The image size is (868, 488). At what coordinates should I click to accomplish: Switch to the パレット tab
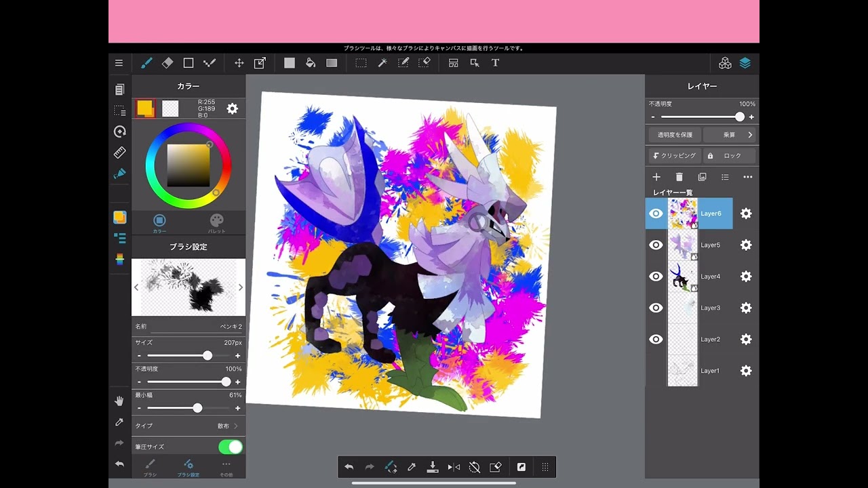click(x=216, y=223)
